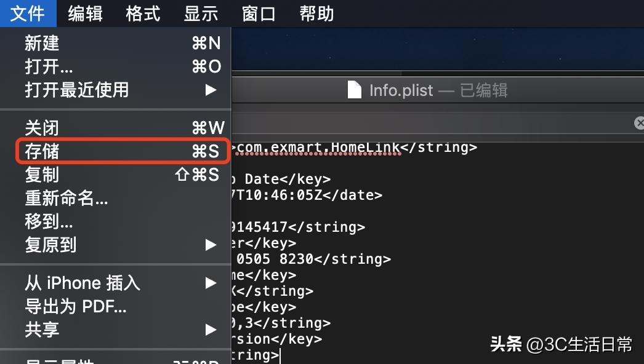644x364 pixels.
Task: Open the 窗口 menu
Action: (258, 13)
